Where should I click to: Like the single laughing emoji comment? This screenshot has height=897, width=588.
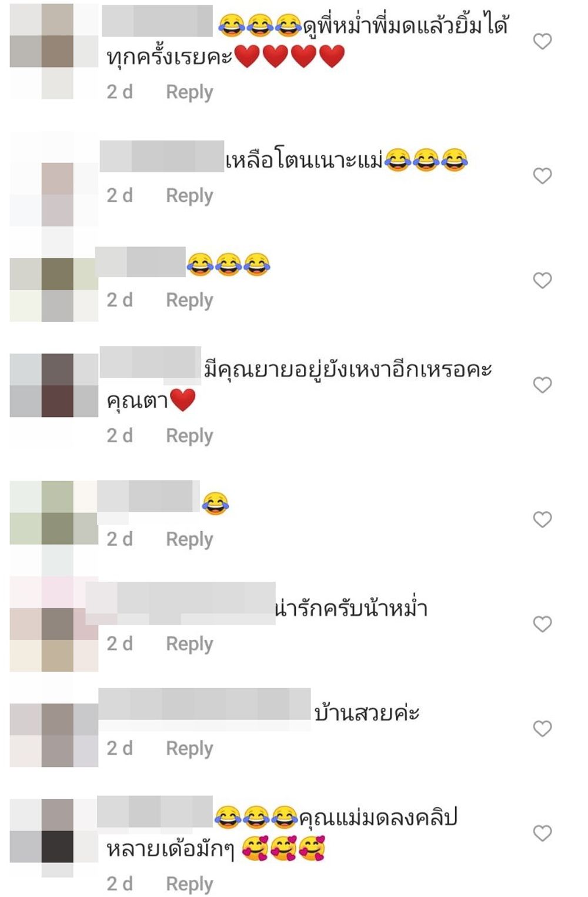(542, 519)
